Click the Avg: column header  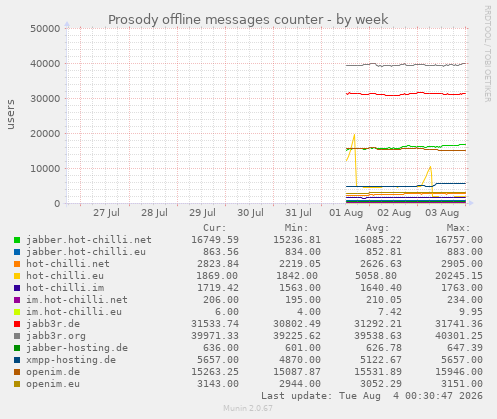coord(377,228)
